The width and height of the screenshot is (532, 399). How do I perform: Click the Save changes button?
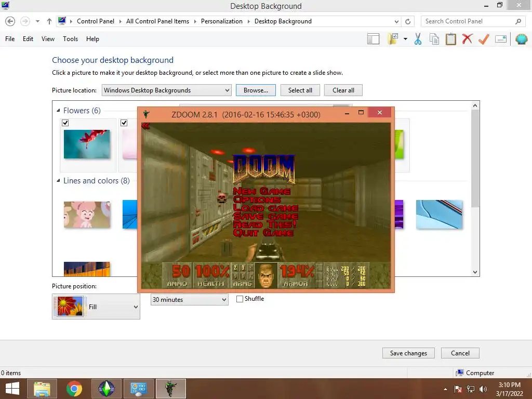coord(408,353)
